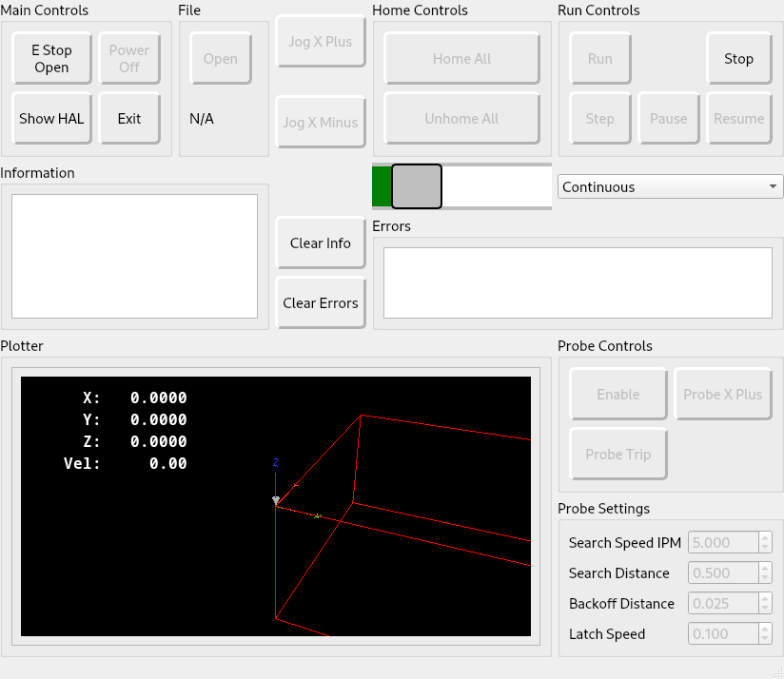
Task: Open a file with Open button
Action: pos(221,59)
